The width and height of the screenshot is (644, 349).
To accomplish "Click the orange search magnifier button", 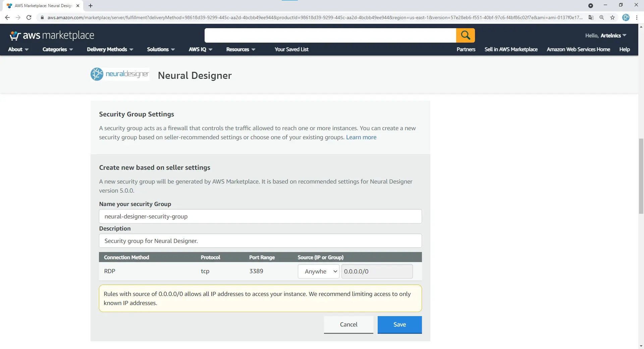I will click(x=465, y=35).
